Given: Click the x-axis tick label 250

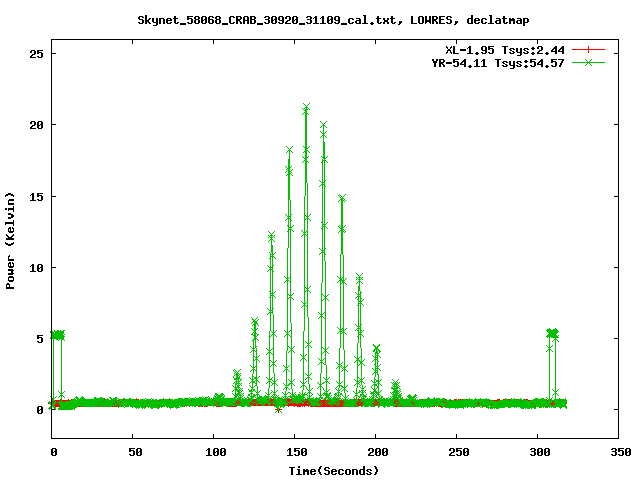Looking at the screenshot, I should click(458, 452).
